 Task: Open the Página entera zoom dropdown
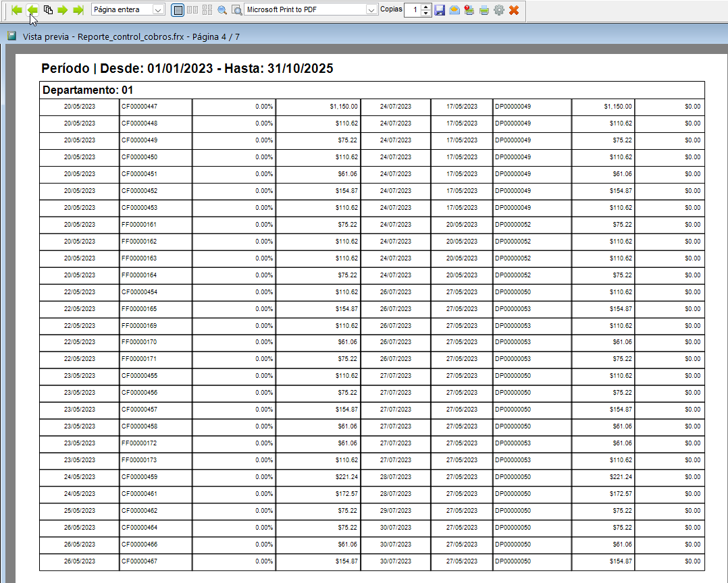point(158,9)
